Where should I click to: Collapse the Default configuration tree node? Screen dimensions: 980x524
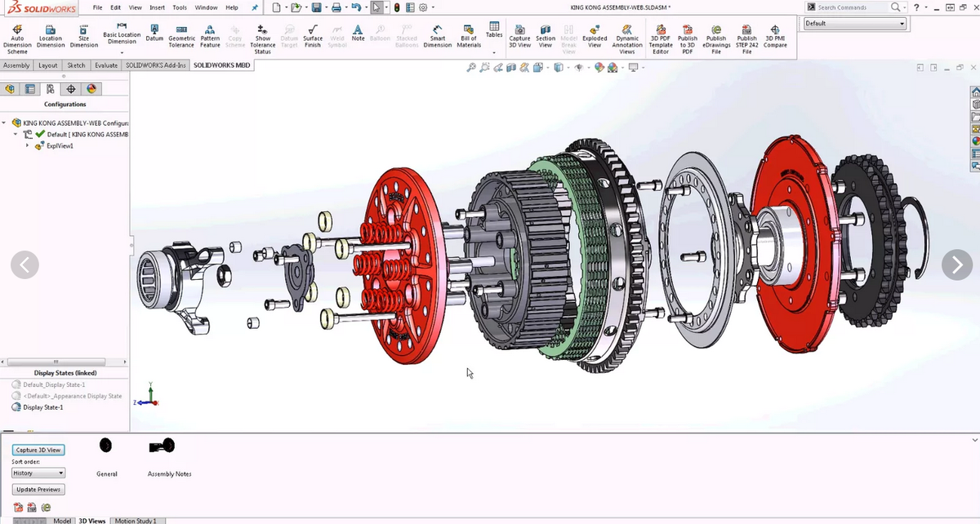[x=16, y=134]
